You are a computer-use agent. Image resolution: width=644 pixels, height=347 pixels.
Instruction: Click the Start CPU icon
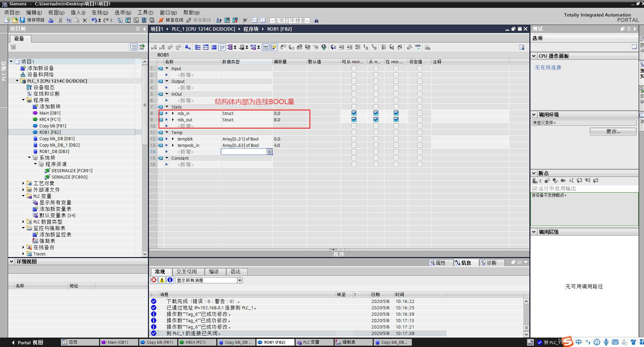click(227, 20)
